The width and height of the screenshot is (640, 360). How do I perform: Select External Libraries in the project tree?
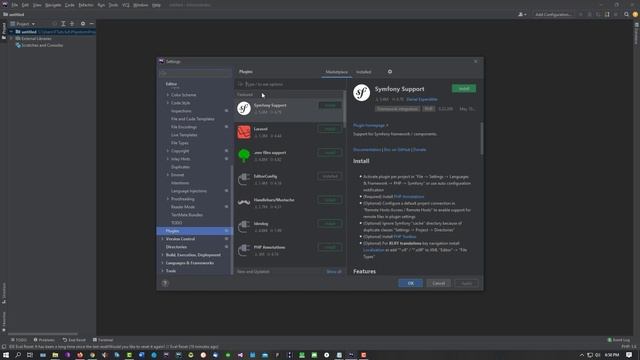point(36,38)
